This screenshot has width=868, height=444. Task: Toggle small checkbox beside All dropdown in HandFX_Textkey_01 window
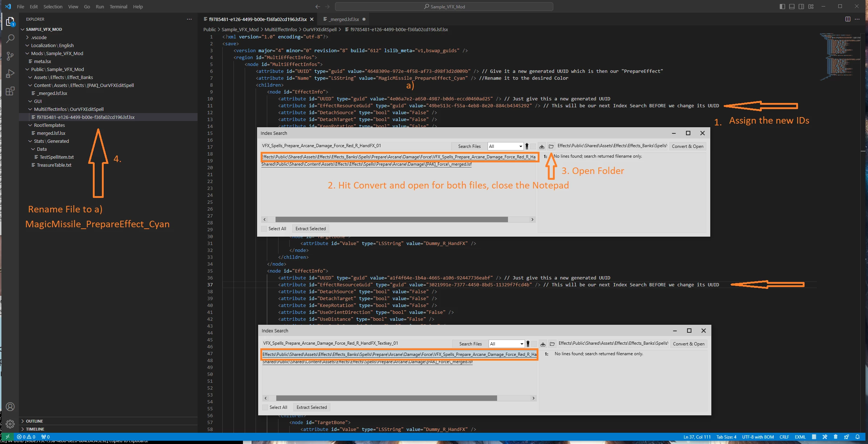[x=534, y=344]
